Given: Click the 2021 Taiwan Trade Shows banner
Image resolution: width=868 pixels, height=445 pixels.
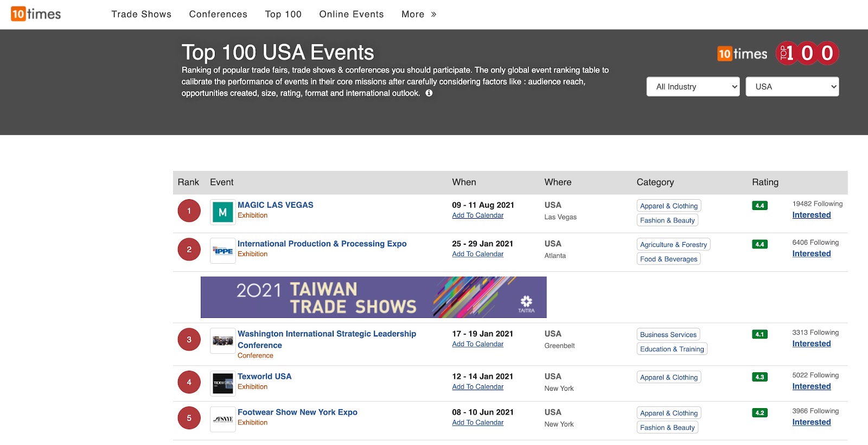Looking at the screenshot, I should coord(373,297).
